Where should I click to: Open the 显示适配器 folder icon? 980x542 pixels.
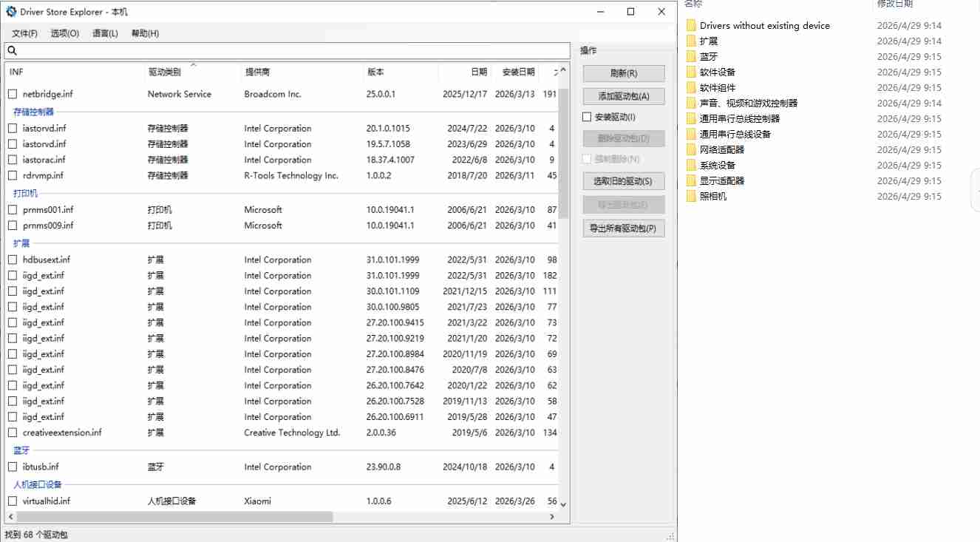691,180
